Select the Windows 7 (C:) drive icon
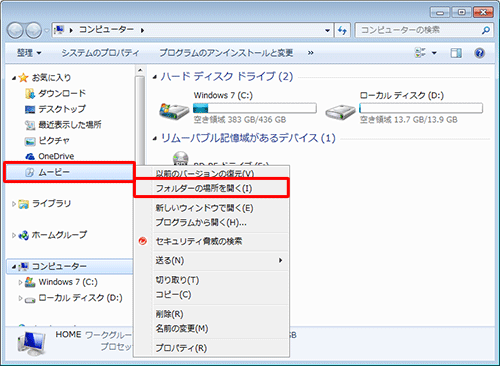This screenshot has height=366, width=500. pos(174,111)
